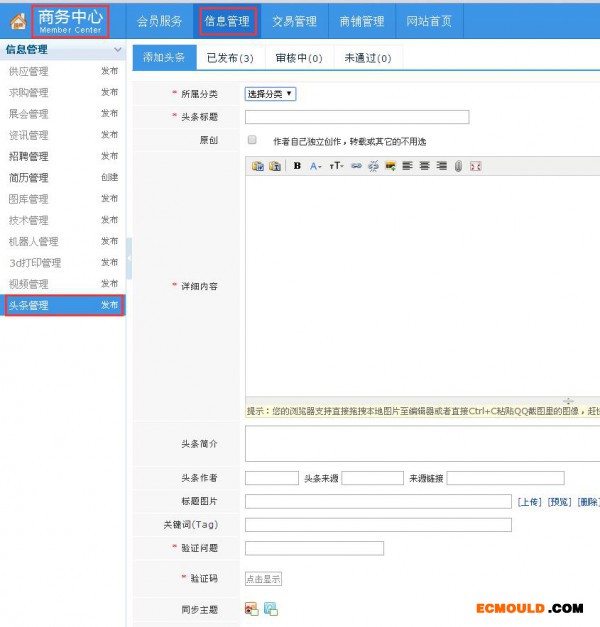Collapse the 信息管理 sidebar panel

tap(117, 49)
